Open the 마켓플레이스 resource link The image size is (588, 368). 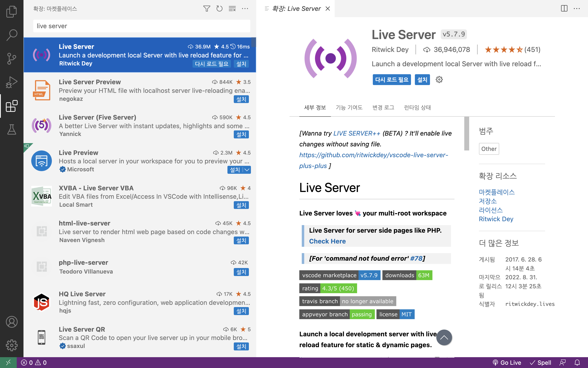[497, 192]
